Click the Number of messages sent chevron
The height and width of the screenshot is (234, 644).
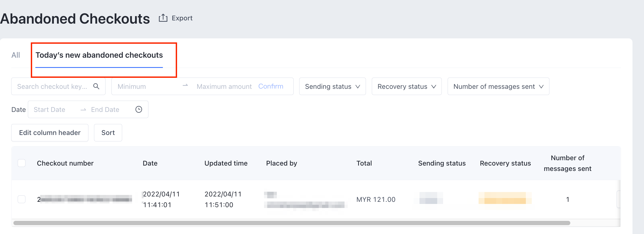click(541, 87)
